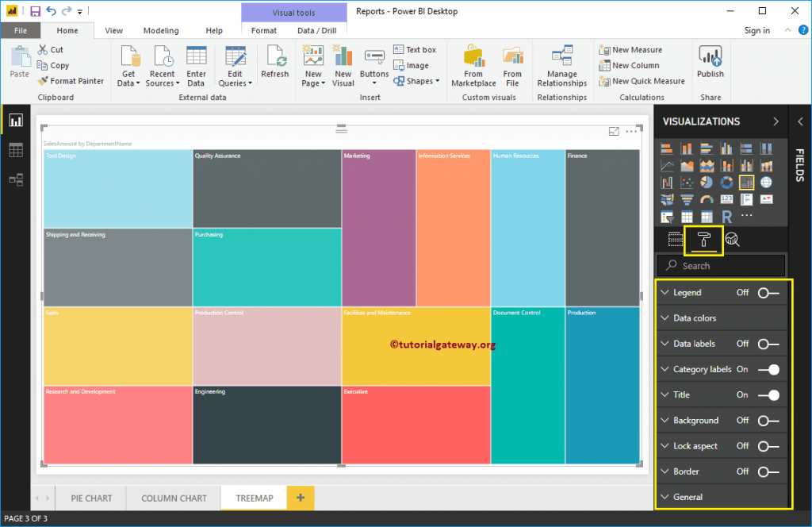This screenshot has height=527, width=812.
Task: Switch to the Modeling ribbon tab
Action: coord(161,30)
